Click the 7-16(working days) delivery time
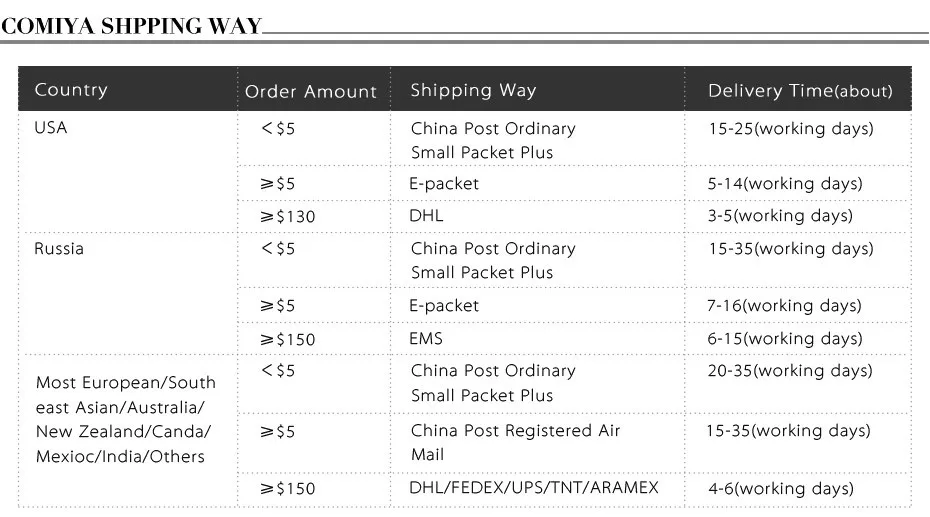 coord(785,305)
